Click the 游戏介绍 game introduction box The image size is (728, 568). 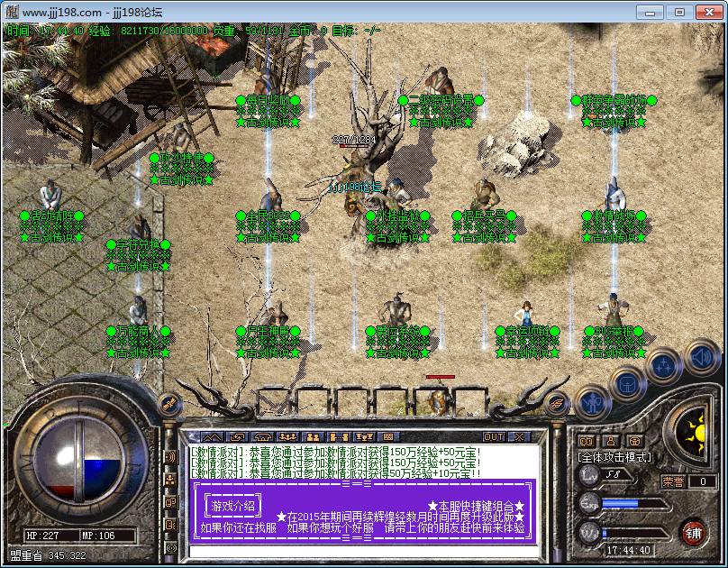pos(232,506)
